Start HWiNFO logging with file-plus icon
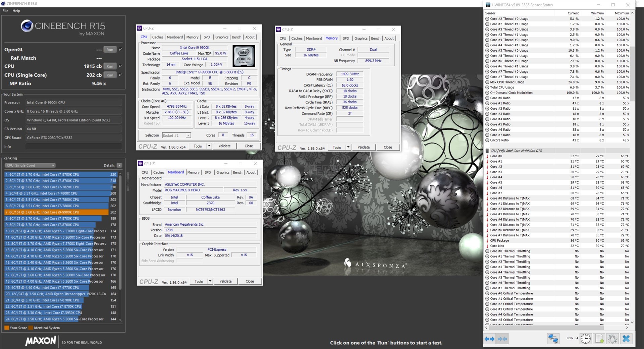 point(599,339)
